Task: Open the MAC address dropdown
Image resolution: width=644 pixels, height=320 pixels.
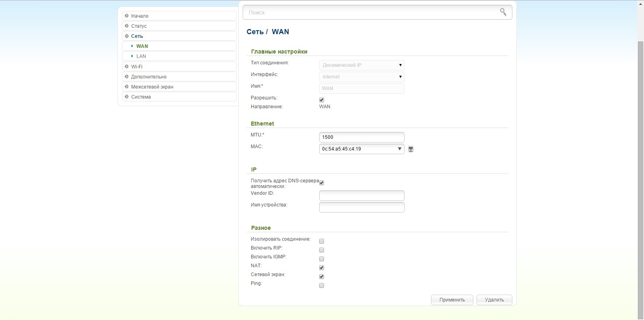Action: tap(399, 149)
